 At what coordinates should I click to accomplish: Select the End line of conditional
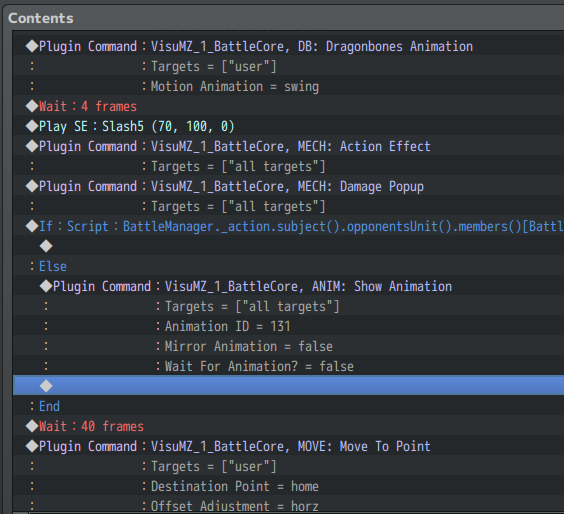click(288, 406)
